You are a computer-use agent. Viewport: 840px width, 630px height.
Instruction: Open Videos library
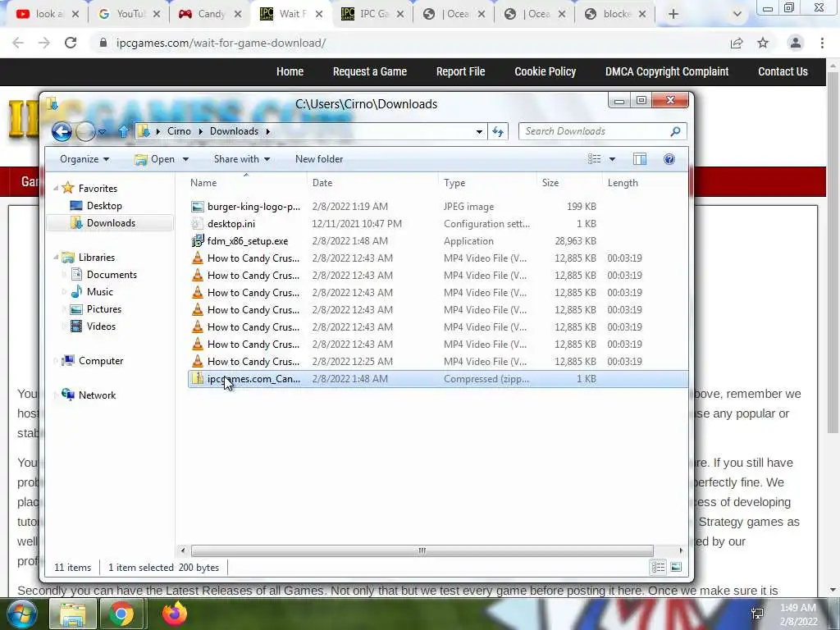coord(101,326)
